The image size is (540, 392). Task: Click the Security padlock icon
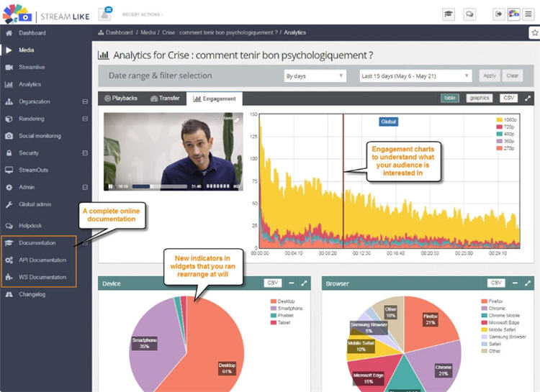click(x=9, y=152)
